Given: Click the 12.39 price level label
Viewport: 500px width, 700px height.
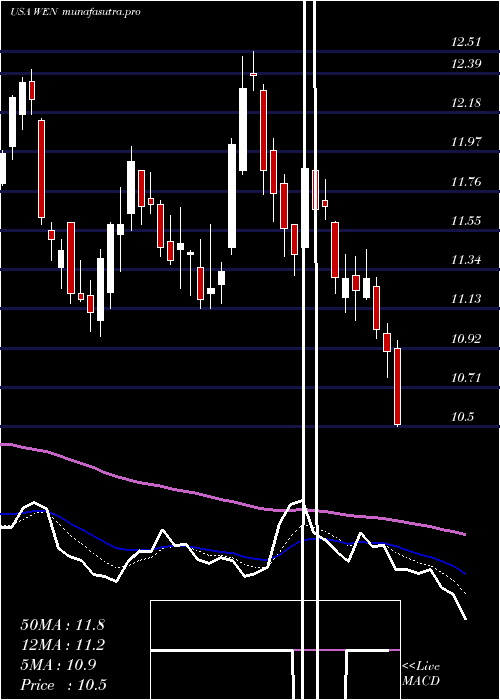Looking at the screenshot, I should [466, 64].
